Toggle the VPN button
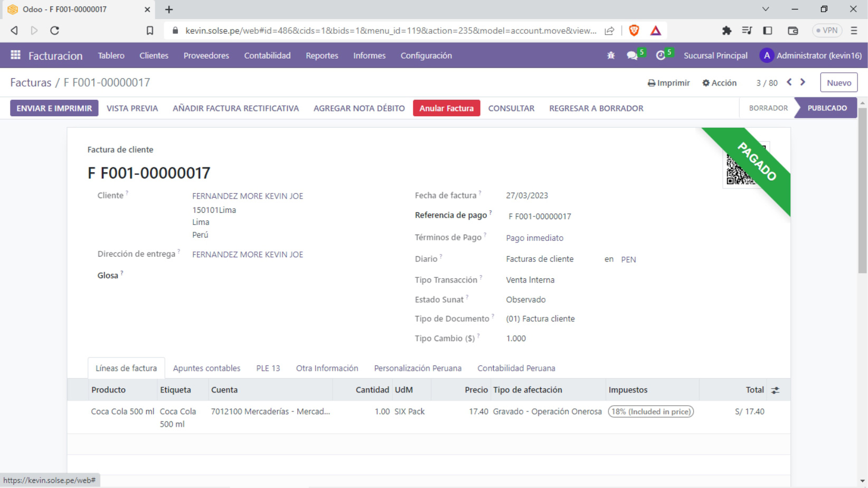The width and height of the screenshot is (868, 488). coord(827,31)
